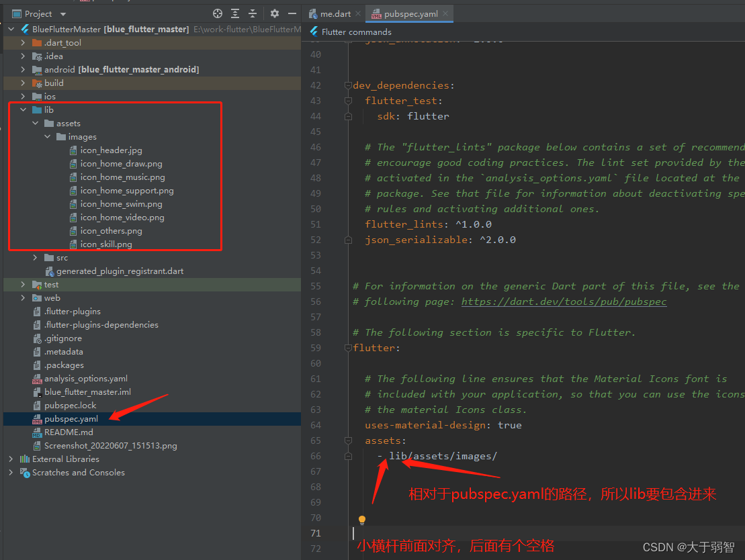
Task: Click the images folder icon
Action: click(x=61, y=137)
